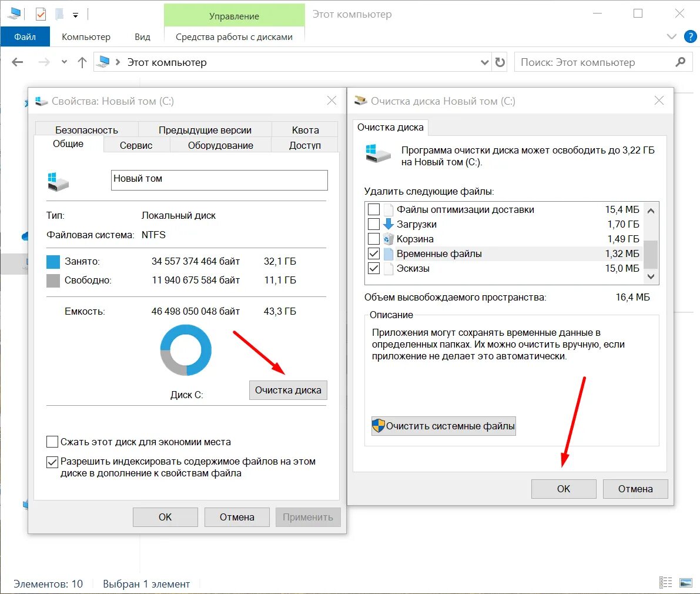Viewport: 700px width, 594px height.
Task: Uncheck the Временные файлы checkbox
Action: pyautogui.click(x=374, y=253)
